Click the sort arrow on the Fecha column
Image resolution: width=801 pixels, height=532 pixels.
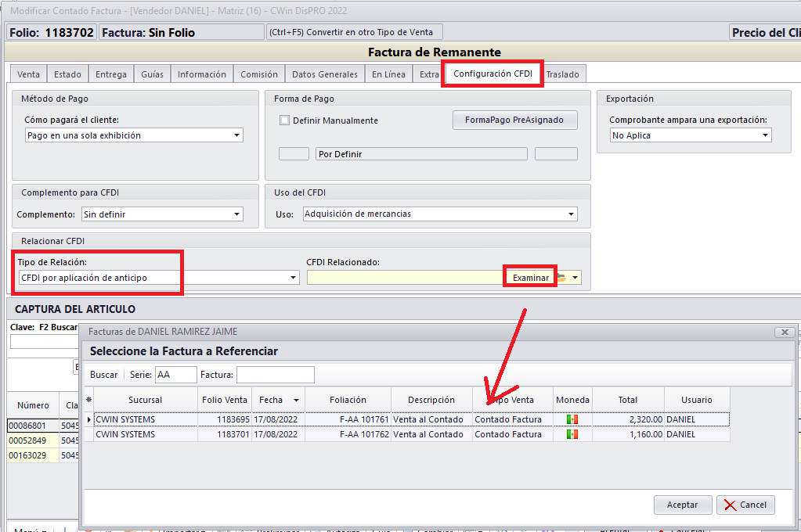295,400
